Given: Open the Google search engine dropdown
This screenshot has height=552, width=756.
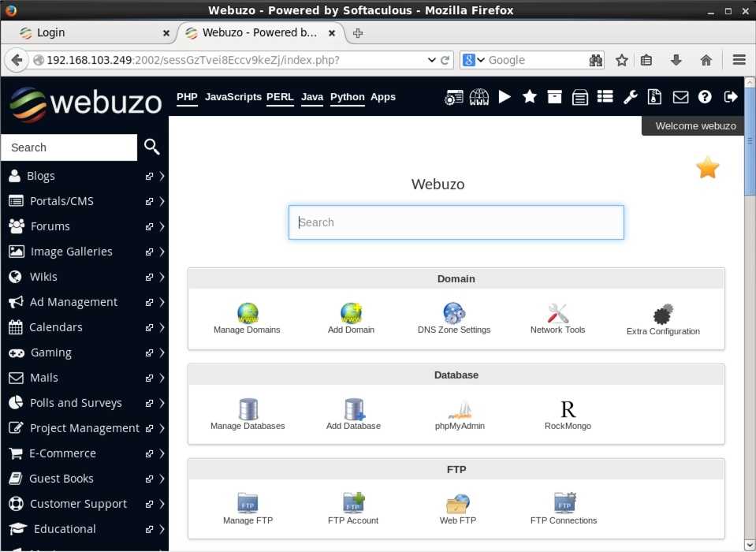Looking at the screenshot, I should coord(474,60).
